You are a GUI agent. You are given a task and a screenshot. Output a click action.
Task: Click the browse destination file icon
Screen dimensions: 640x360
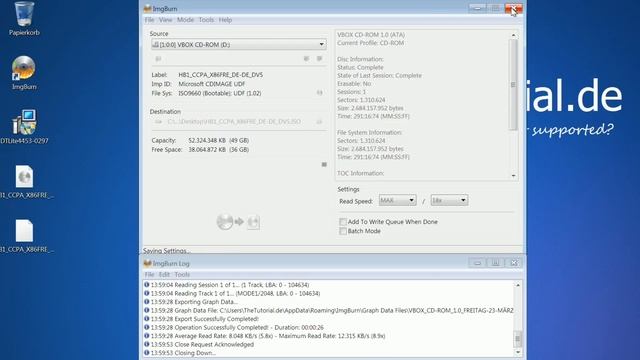click(319, 122)
